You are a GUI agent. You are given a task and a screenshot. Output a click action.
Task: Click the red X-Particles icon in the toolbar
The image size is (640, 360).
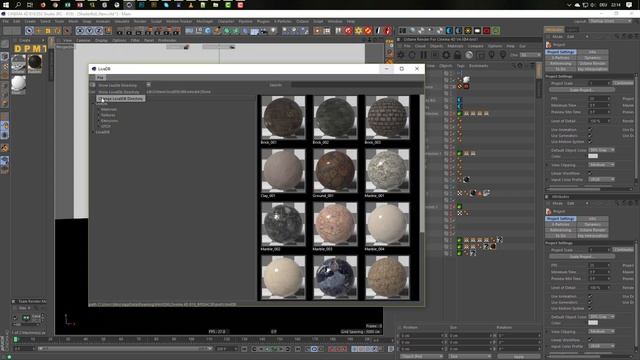[348, 31]
